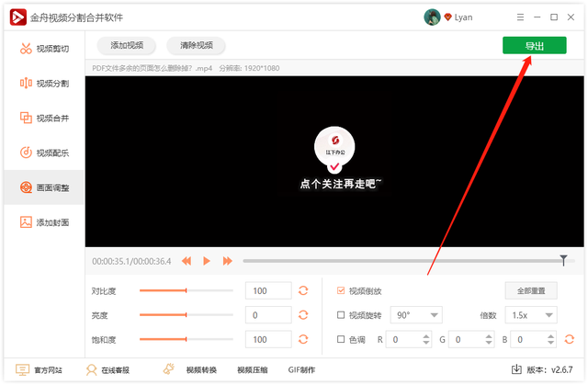Image resolution: width=588 pixels, height=385 pixels.
Task: Click the person icon beside 在线客服
Action: click(91, 370)
